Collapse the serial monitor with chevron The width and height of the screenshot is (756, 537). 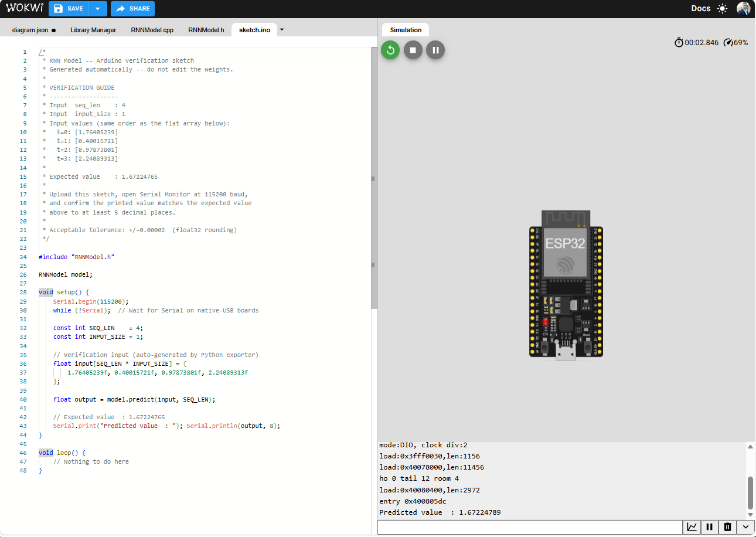point(745,527)
